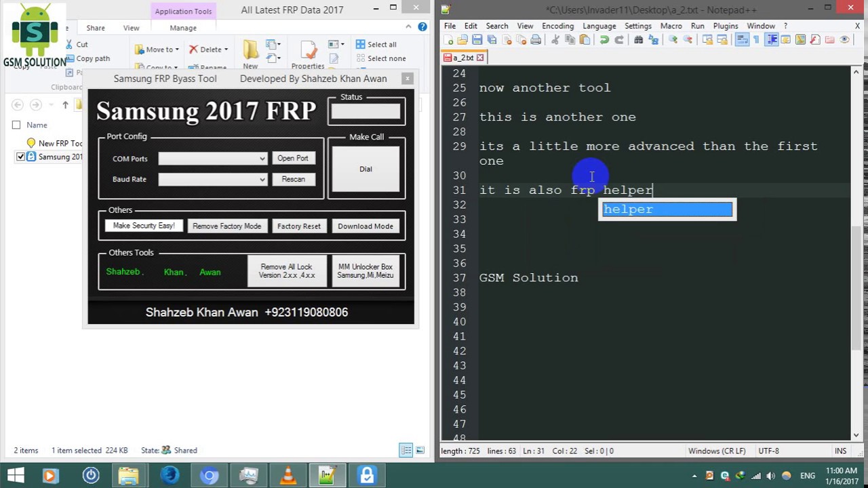Click the Zoom In icon in Notepad++
This screenshot has width=868, height=488.
[673, 40]
